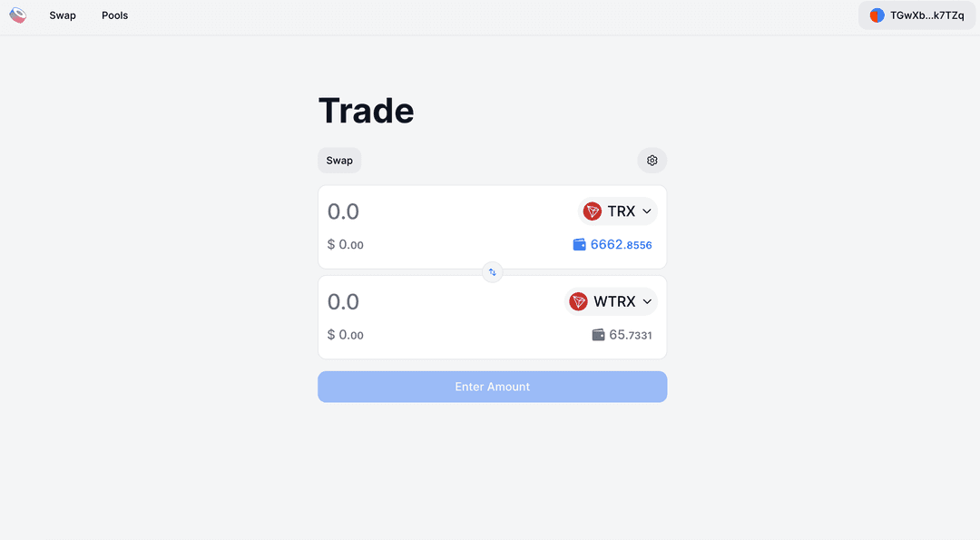Click the wallet icon next to 65.7331
The image size is (980, 540).
(x=598, y=334)
